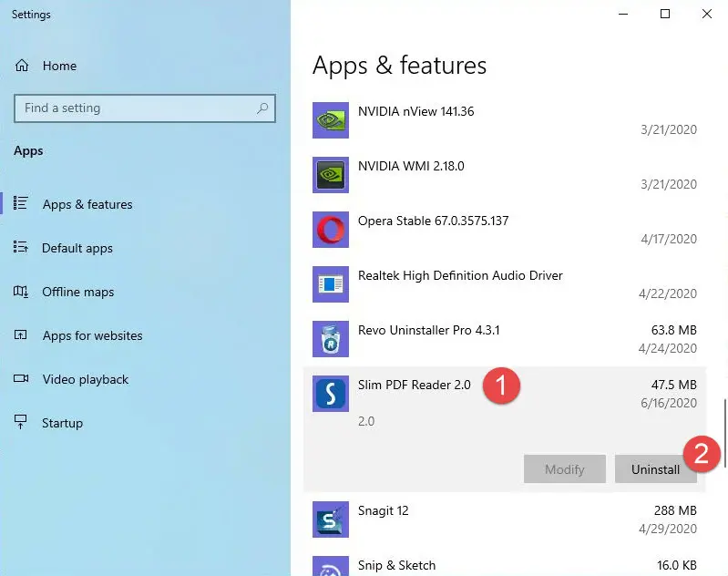
Task: Click the Slim PDF Reader icon
Action: pyautogui.click(x=331, y=394)
